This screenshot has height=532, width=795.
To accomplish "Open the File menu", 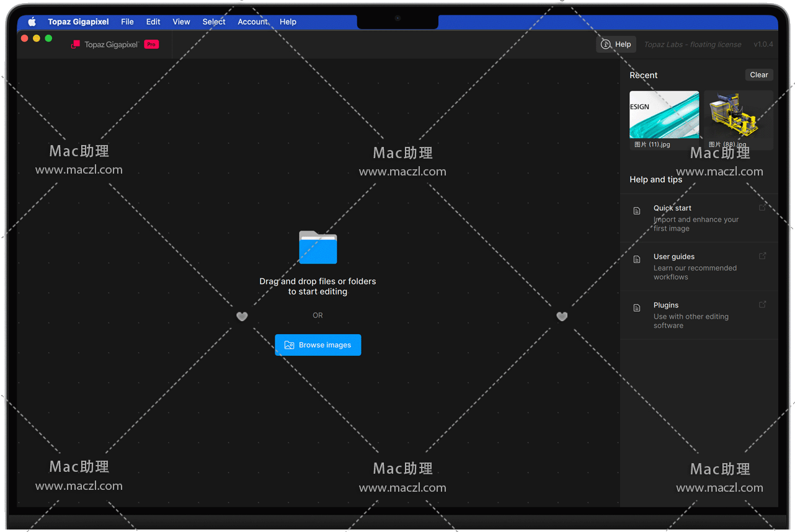I will coord(127,22).
